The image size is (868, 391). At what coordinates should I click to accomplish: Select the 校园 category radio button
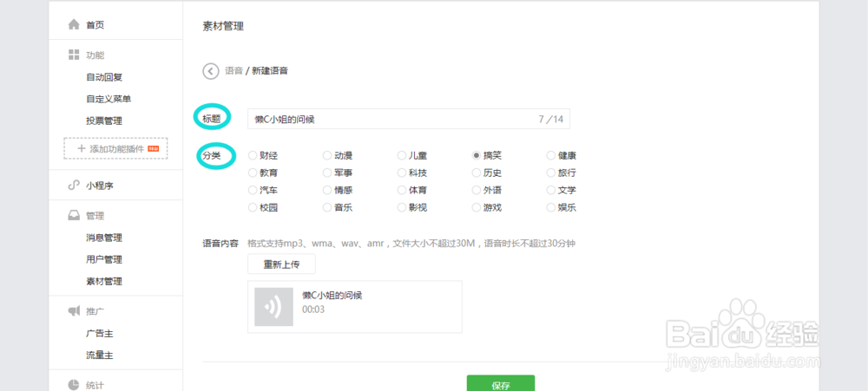pos(253,208)
